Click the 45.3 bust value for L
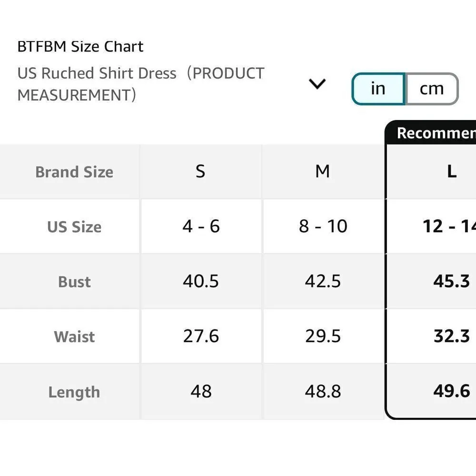The height and width of the screenshot is (476, 476). point(451,281)
